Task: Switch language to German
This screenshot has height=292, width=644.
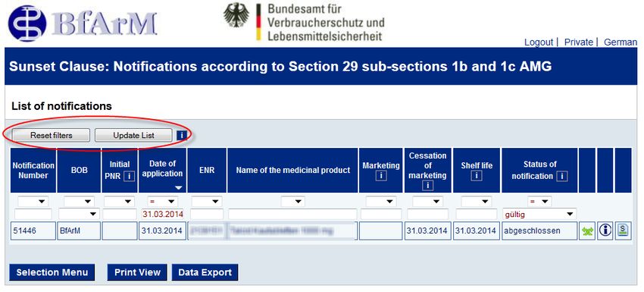Action: 621,42
